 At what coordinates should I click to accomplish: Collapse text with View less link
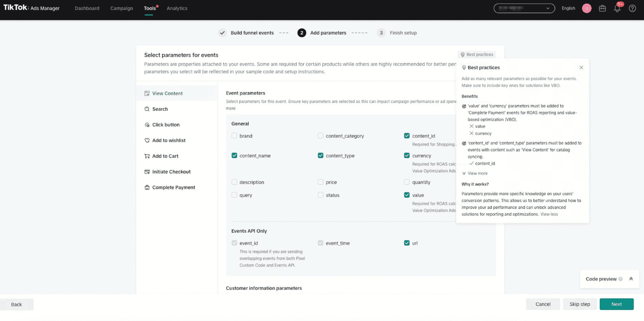pos(549,215)
